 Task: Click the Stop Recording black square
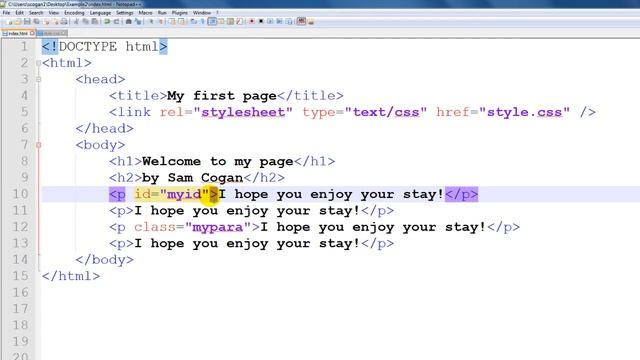click(x=261, y=21)
